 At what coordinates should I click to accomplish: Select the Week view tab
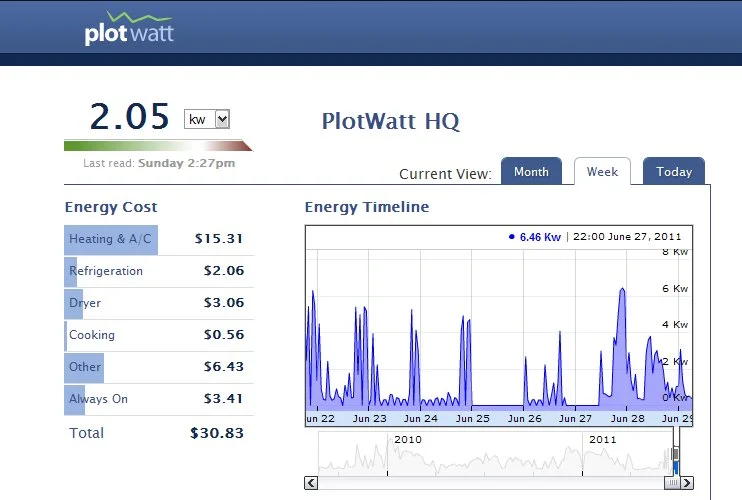(602, 171)
